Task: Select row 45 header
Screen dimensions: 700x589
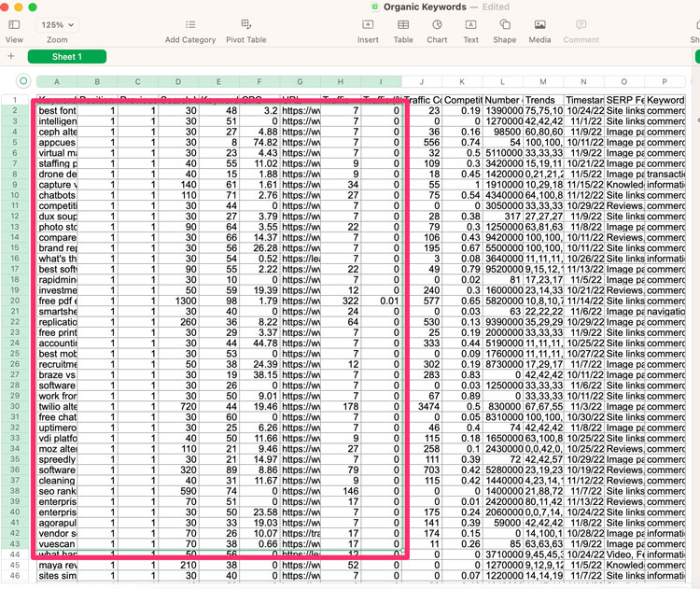Action: pyautogui.click(x=15, y=565)
